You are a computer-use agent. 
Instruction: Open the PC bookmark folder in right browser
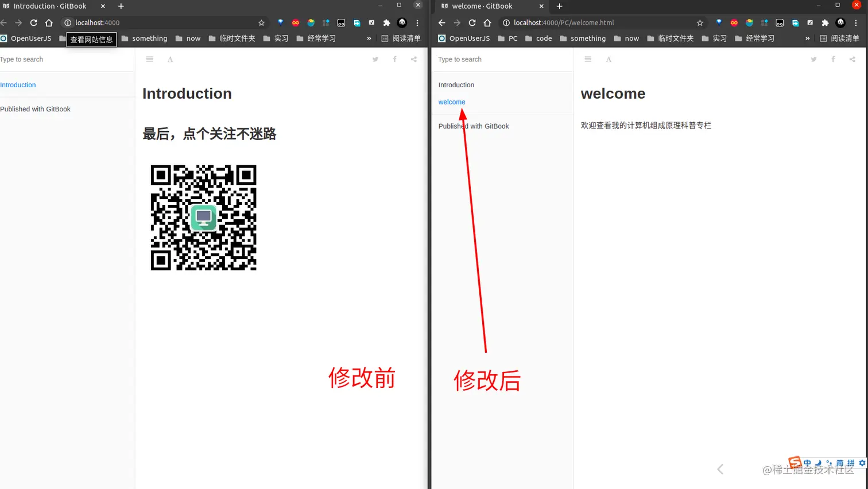[x=507, y=38]
